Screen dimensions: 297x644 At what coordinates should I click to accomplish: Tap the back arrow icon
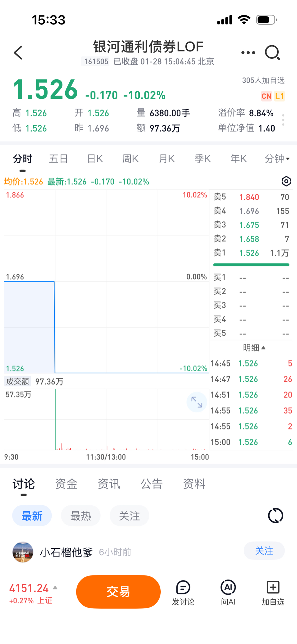click(x=18, y=53)
